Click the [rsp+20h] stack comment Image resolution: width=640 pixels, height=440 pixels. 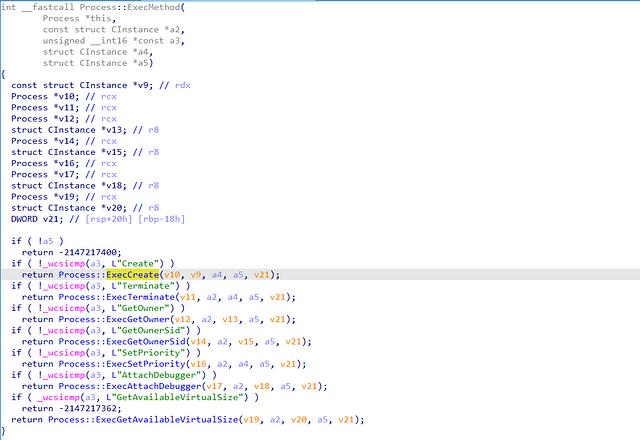(x=109, y=219)
